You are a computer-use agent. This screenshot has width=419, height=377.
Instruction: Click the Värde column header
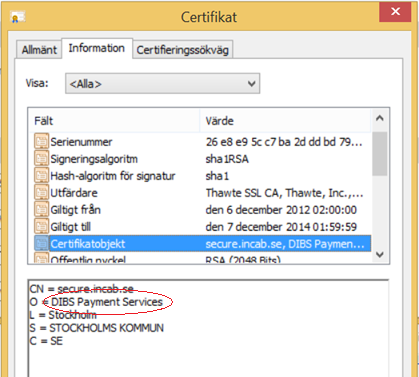pos(285,121)
